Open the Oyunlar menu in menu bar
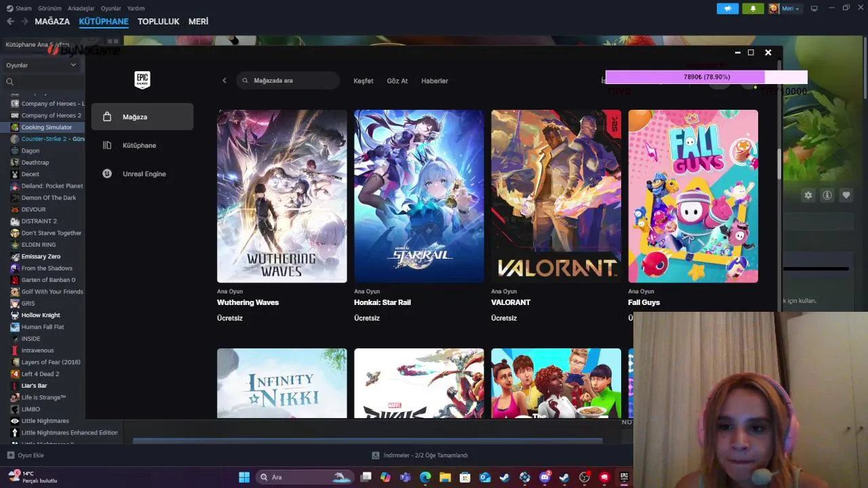This screenshot has width=868, height=488. coord(111,8)
